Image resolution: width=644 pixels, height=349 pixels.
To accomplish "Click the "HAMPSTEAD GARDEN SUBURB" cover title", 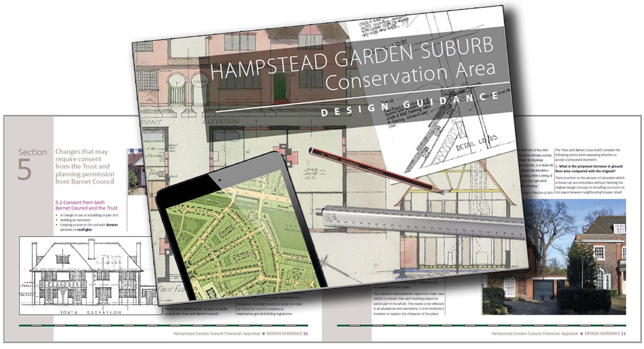I will 352,57.
